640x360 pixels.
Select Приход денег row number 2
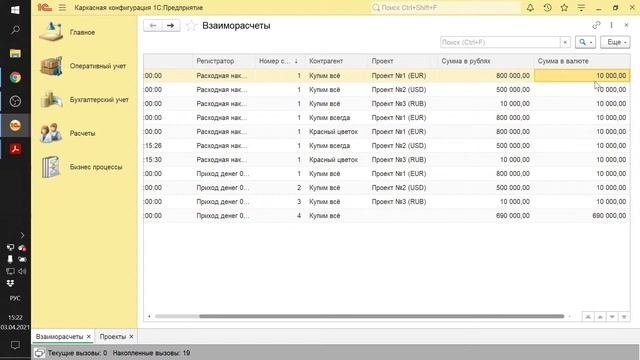[x=387, y=188]
